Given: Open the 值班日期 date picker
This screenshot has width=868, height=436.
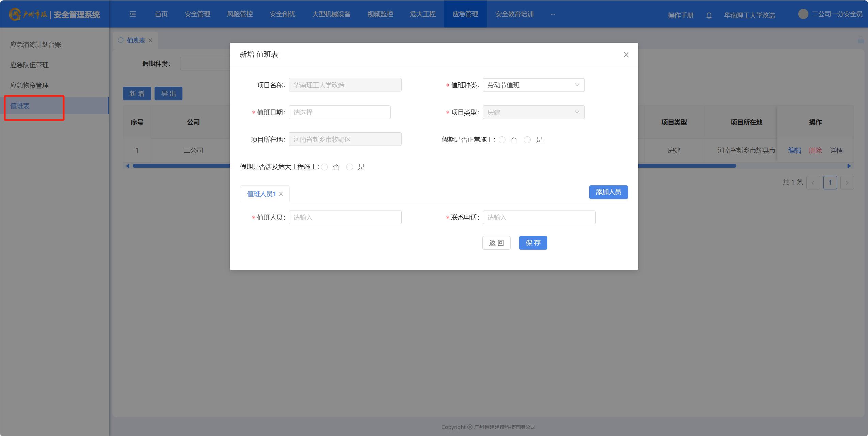Looking at the screenshot, I should point(339,112).
